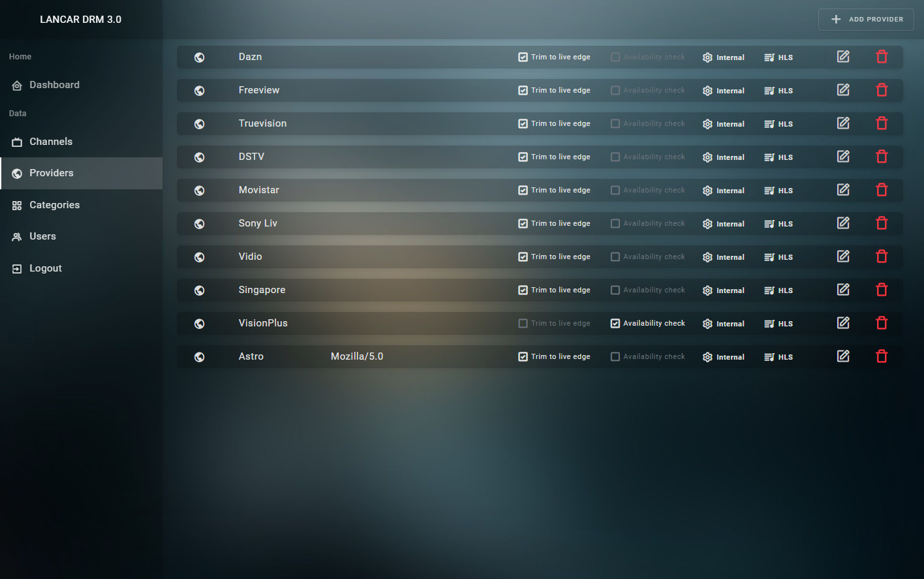This screenshot has height=579, width=924.
Task: Click trash icon in Freeview row
Action: coord(882,90)
